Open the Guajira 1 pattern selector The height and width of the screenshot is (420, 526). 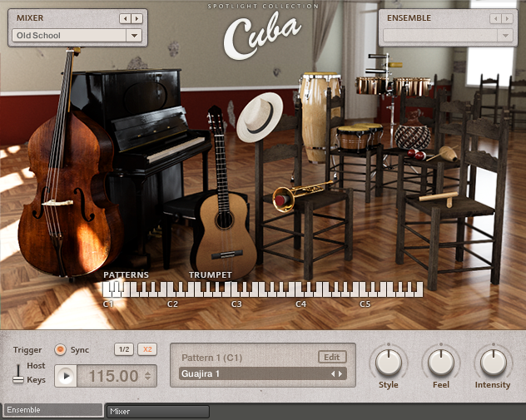coord(262,374)
